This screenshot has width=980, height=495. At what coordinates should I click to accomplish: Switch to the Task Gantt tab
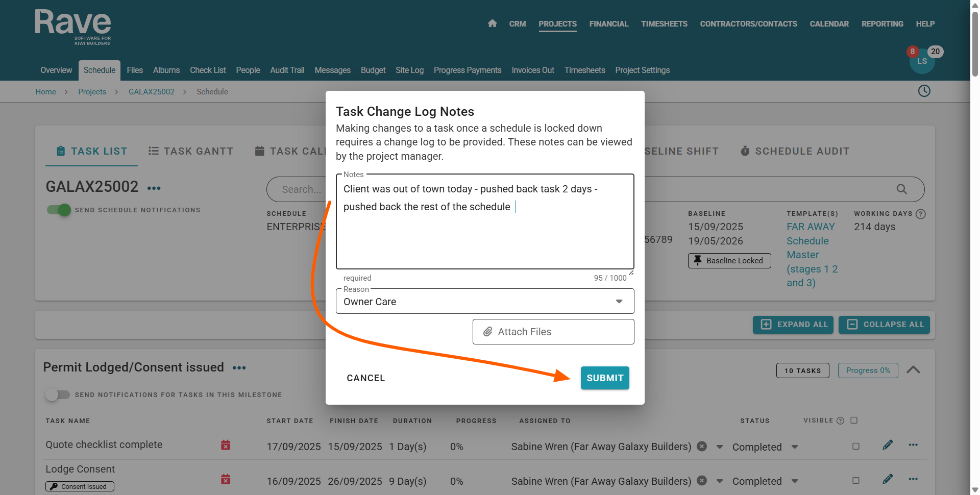tap(191, 151)
